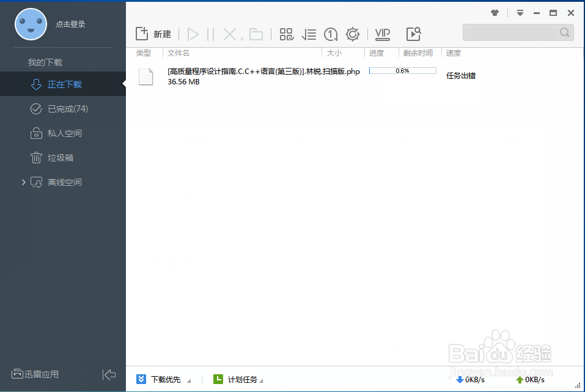This screenshot has height=392, width=585.
Task: Collapse the sidebar using the arrow icon
Action: [109, 374]
